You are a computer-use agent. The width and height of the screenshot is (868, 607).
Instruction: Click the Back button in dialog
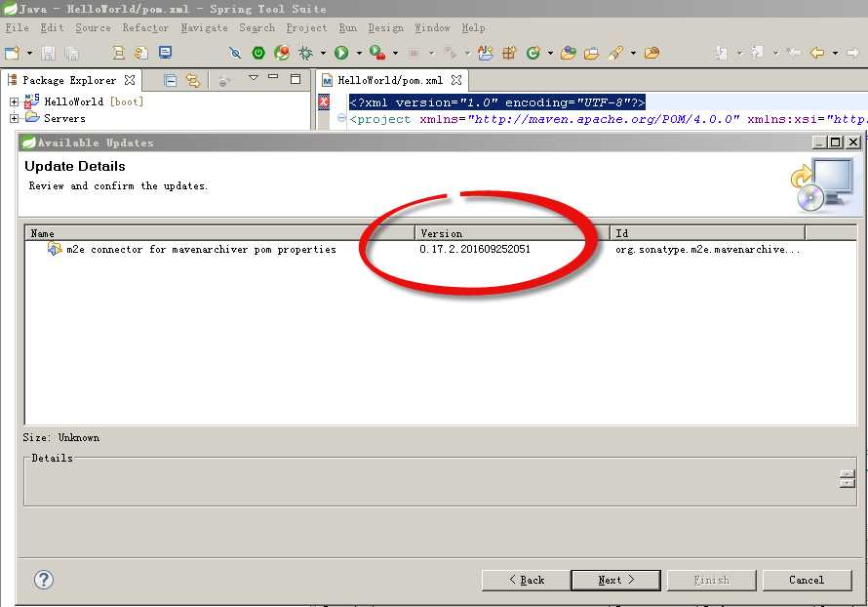tap(526, 580)
